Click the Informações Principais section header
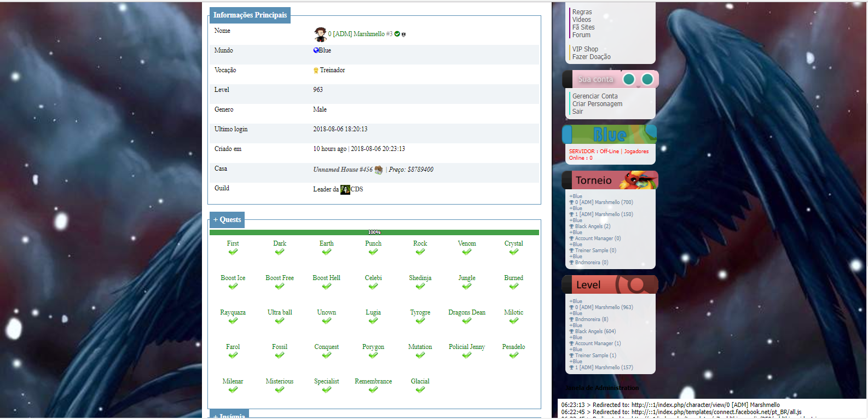The image size is (868, 419). click(x=250, y=15)
